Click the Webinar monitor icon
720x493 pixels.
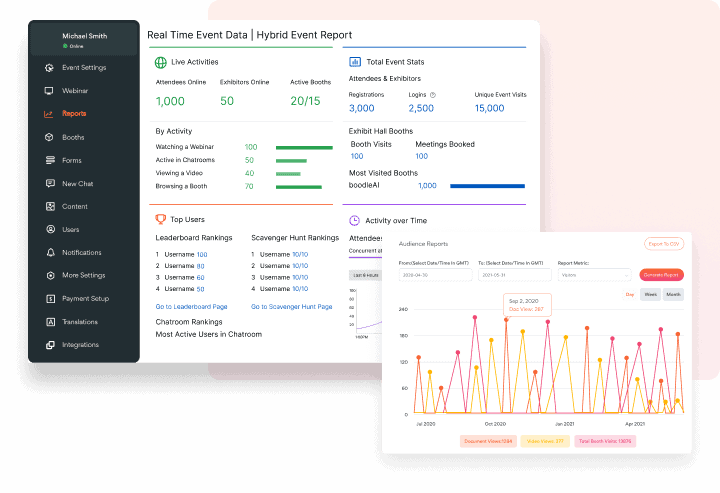50,91
